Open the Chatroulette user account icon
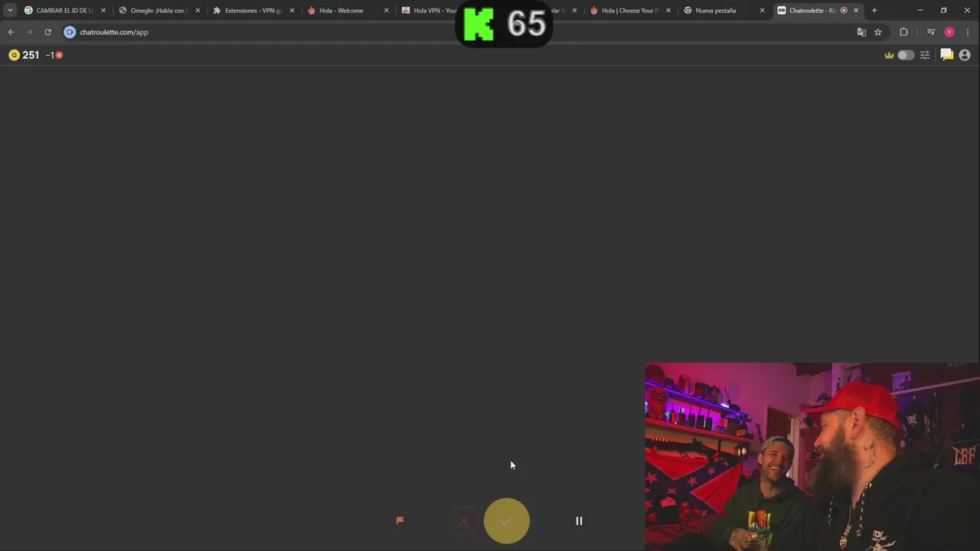Image resolution: width=980 pixels, height=551 pixels. pos(965,55)
